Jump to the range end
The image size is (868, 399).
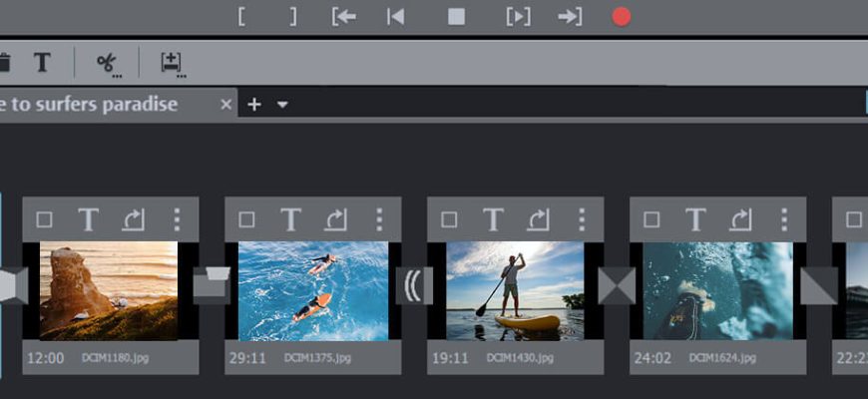pyautogui.click(x=570, y=17)
